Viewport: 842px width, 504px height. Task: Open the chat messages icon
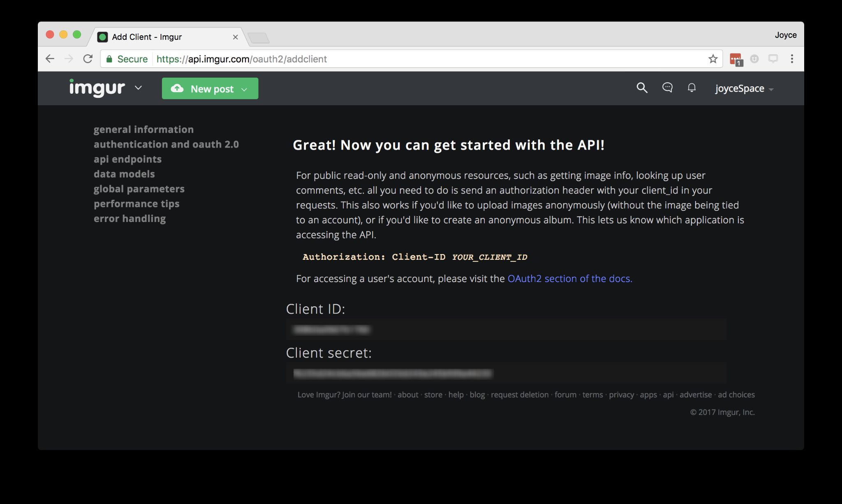tap(667, 88)
